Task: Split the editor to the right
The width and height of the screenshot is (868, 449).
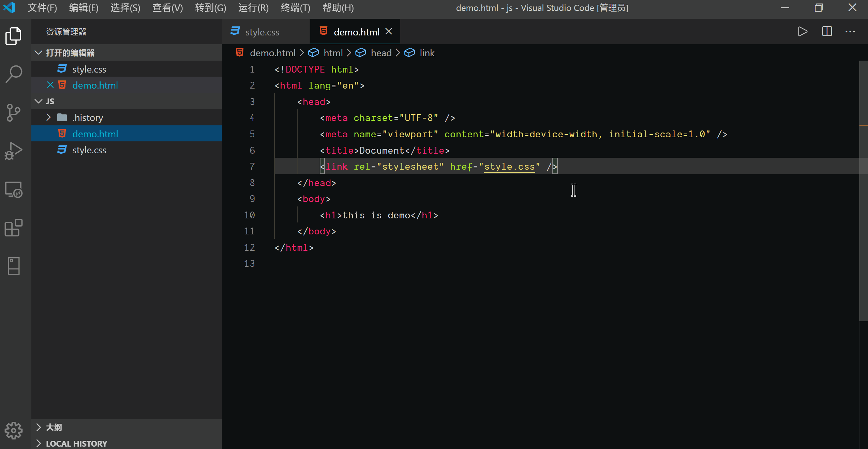Action: coord(827,32)
